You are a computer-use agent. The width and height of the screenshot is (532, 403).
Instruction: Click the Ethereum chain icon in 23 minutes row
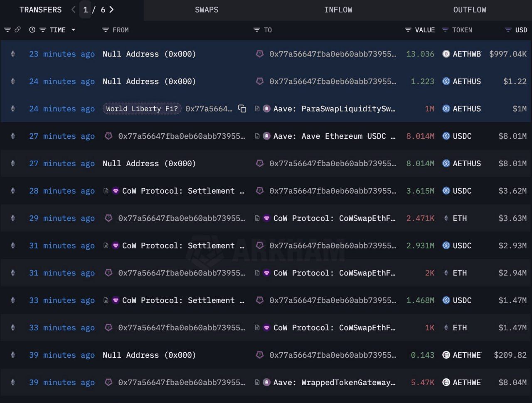[x=13, y=54]
